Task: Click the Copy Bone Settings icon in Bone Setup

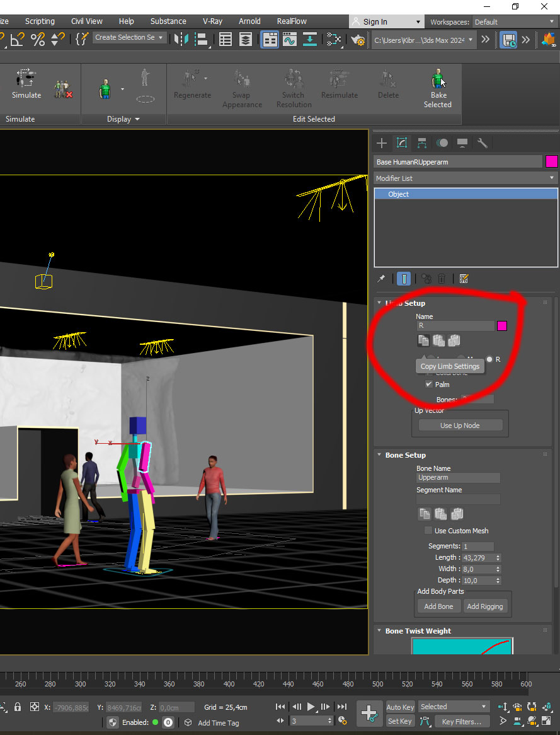Action: (424, 514)
